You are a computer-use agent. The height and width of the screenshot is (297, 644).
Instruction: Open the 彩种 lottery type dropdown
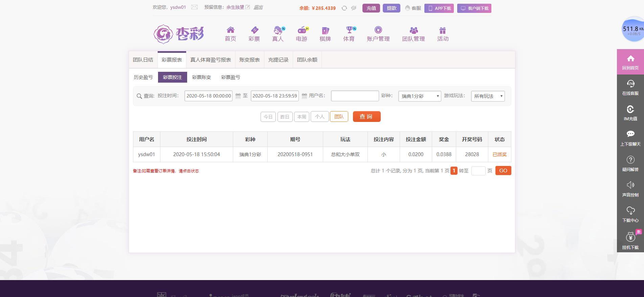click(x=420, y=96)
